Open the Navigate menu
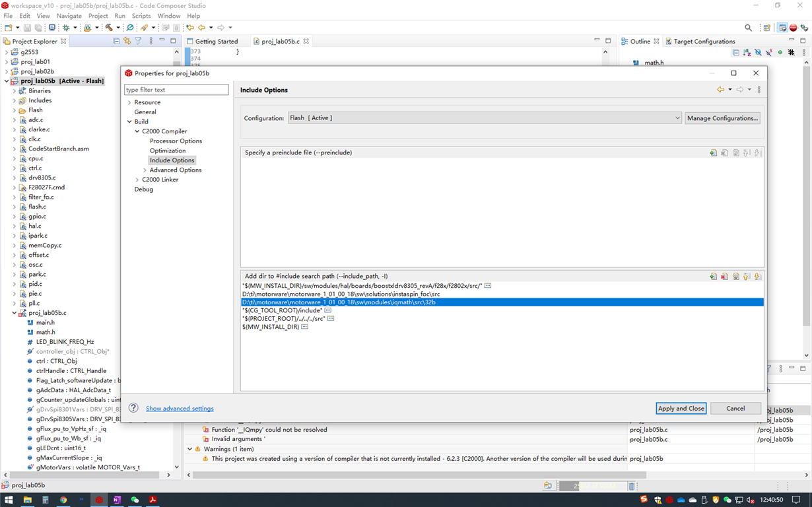Viewport: 812px width, 507px height. tap(69, 16)
